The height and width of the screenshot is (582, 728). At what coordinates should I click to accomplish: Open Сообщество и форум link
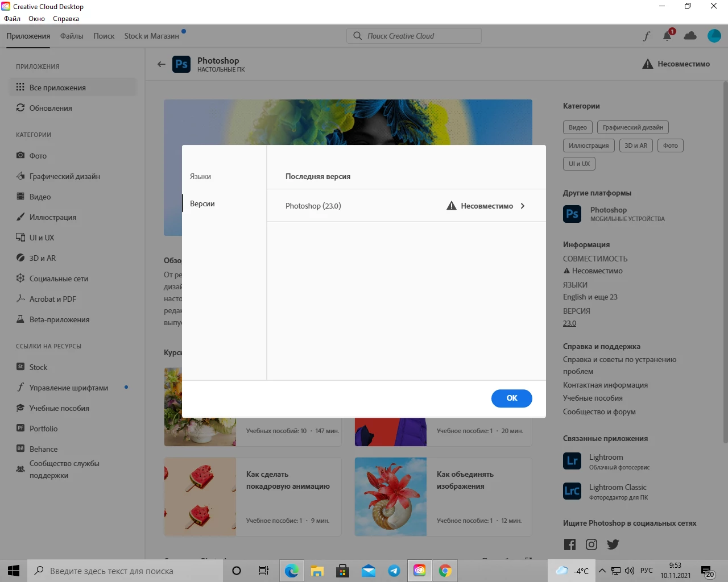[x=599, y=412]
